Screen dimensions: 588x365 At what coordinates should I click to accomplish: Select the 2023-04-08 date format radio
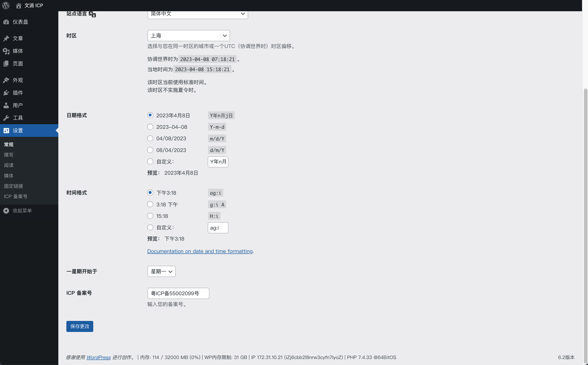pyautogui.click(x=150, y=127)
